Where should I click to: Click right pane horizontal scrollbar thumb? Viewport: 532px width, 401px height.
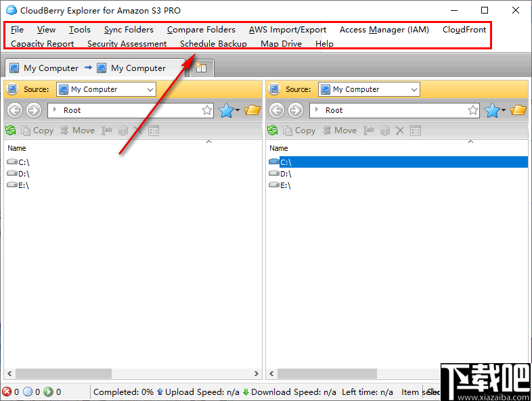click(x=327, y=373)
